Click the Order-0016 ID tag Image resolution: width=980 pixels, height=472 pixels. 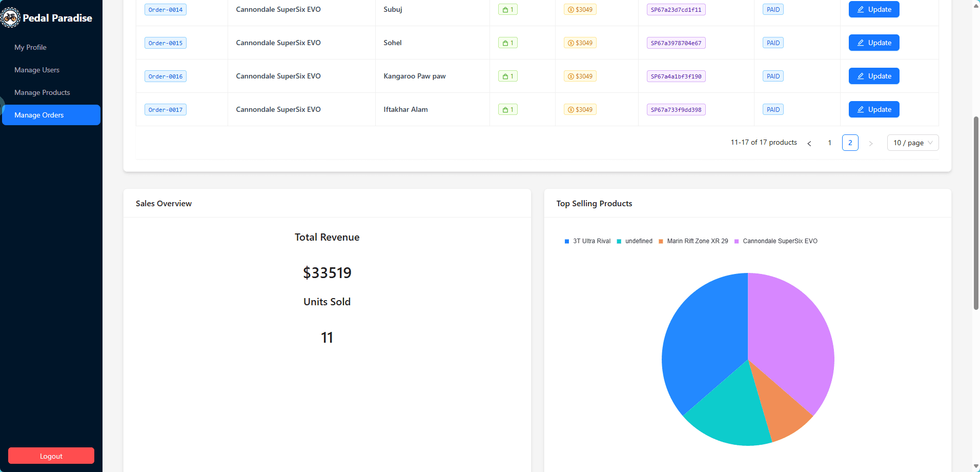(x=165, y=76)
